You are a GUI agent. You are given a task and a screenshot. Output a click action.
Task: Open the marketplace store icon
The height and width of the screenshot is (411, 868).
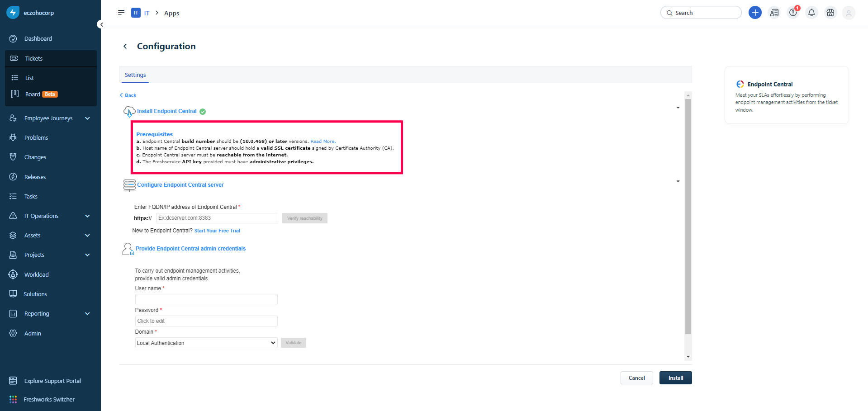coord(830,13)
